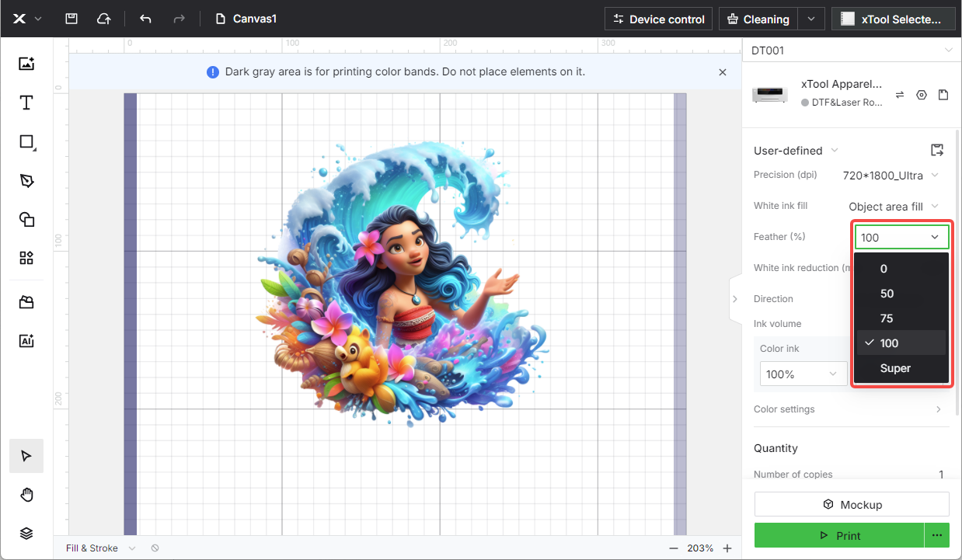Click the insert image tool icon
The height and width of the screenshot is (560, 962).
click(26, 64)
